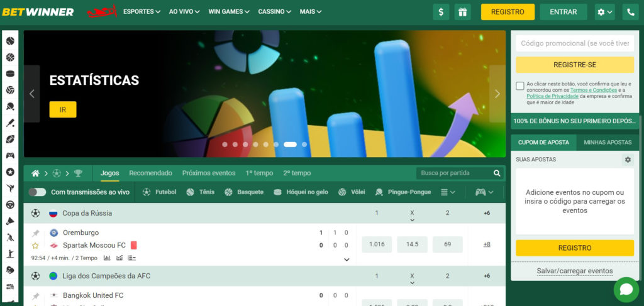Go to previous banner slide arrow
Screen dimensions: 644x306
pos(31,94)
